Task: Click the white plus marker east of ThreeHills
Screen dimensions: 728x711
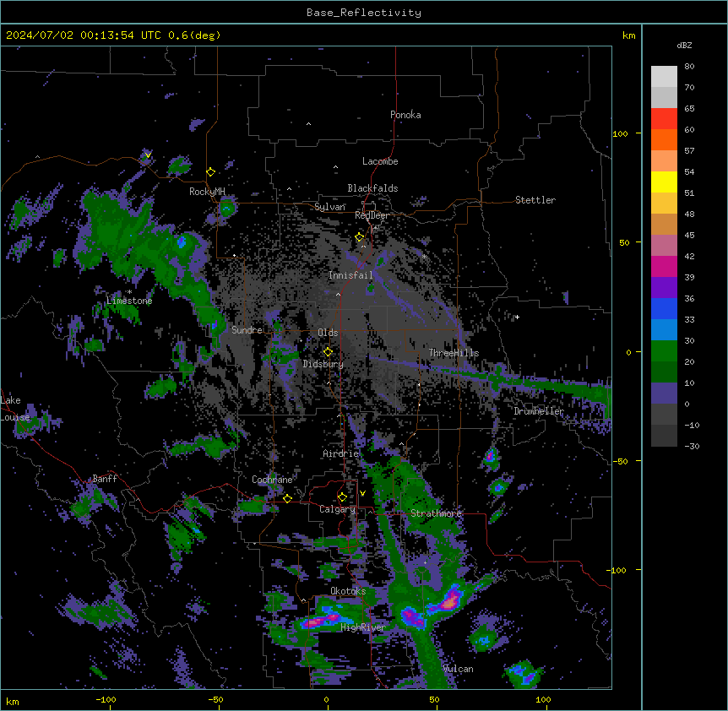Action: 517,318
